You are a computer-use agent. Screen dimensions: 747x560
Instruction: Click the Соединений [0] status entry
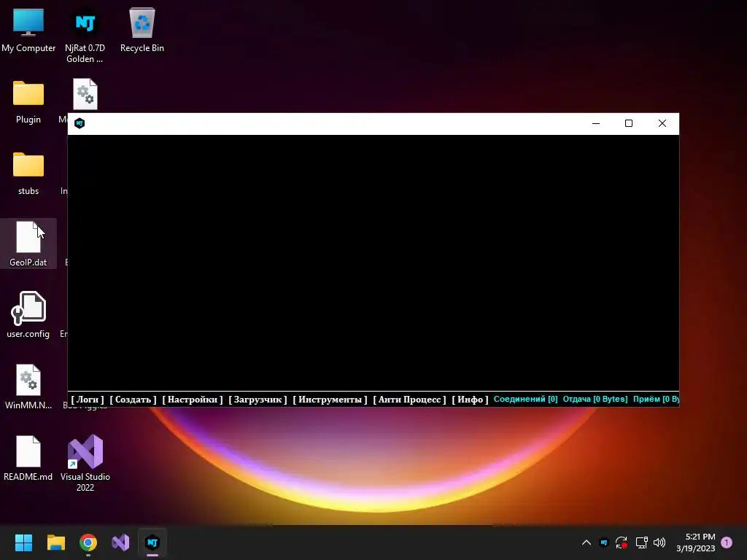pos(525,399)
